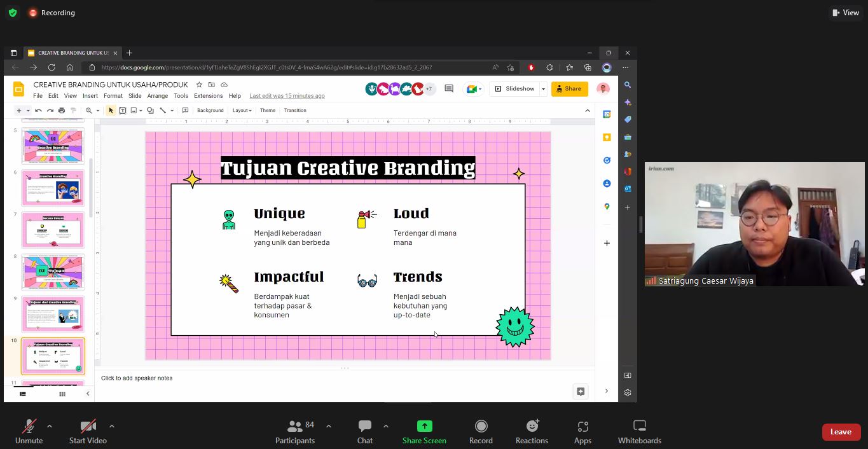Expand audio options arrow beside Unmute
This screenshot has height=449, width=868.
50,426
